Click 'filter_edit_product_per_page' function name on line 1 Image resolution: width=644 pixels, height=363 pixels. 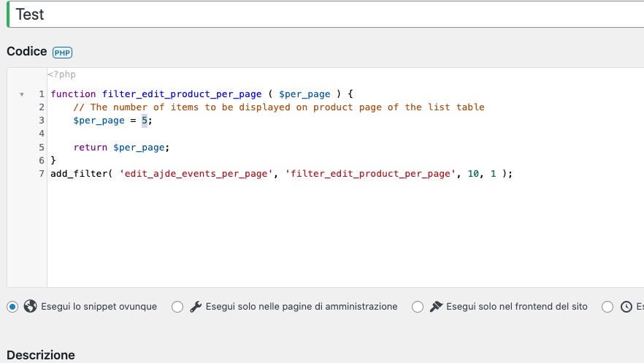coord(182,94)
